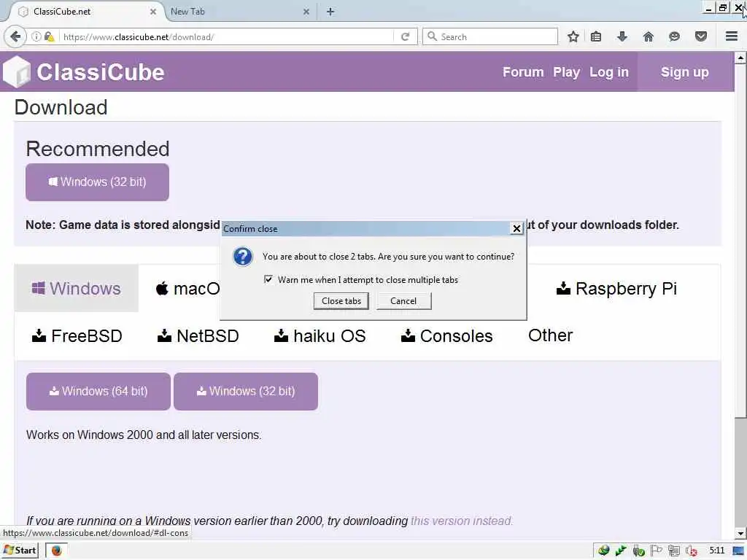Image resolution: width=747 pixels, height=560 pixels.
Task: Click the Sign up header button
Action: (x=684, y=72)
